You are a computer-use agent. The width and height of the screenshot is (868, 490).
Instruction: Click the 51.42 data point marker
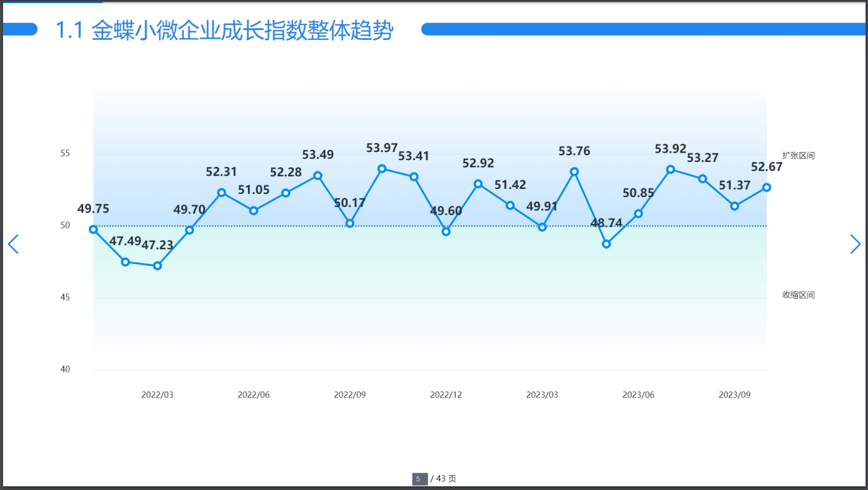tap(510, 206)
